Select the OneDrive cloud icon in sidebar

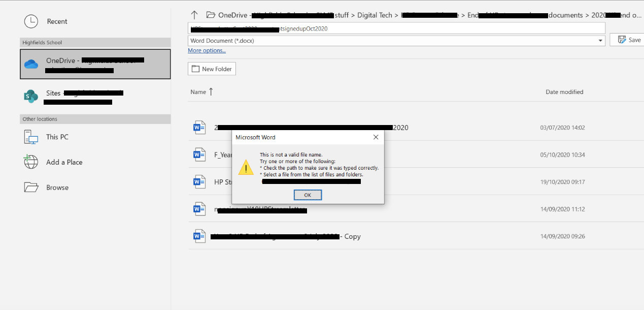[x=31, y=65]
